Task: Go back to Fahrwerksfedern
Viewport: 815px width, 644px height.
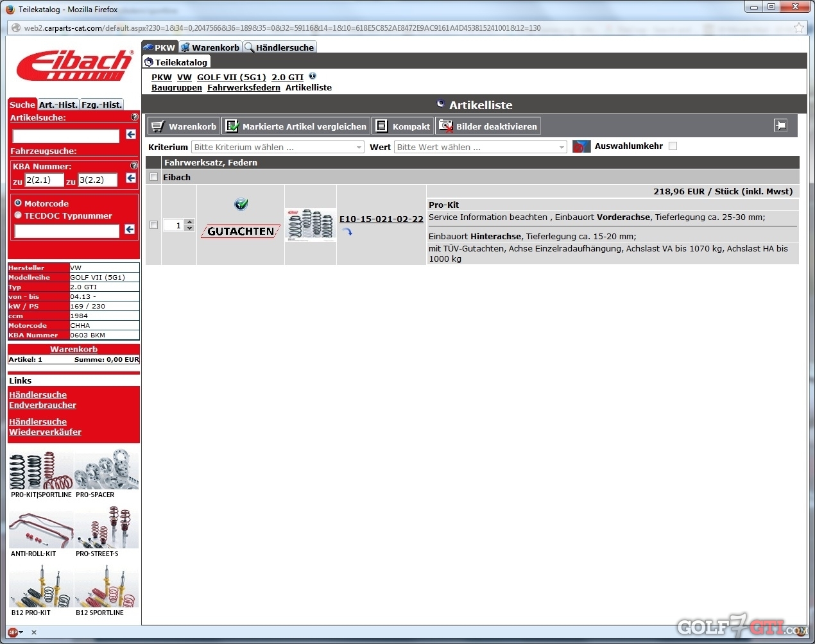Action: point(244,87)
